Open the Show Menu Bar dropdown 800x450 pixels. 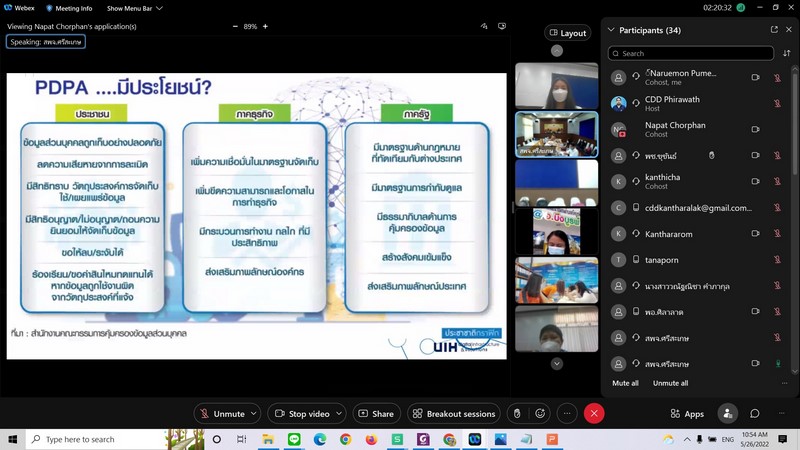pos(135,8)
